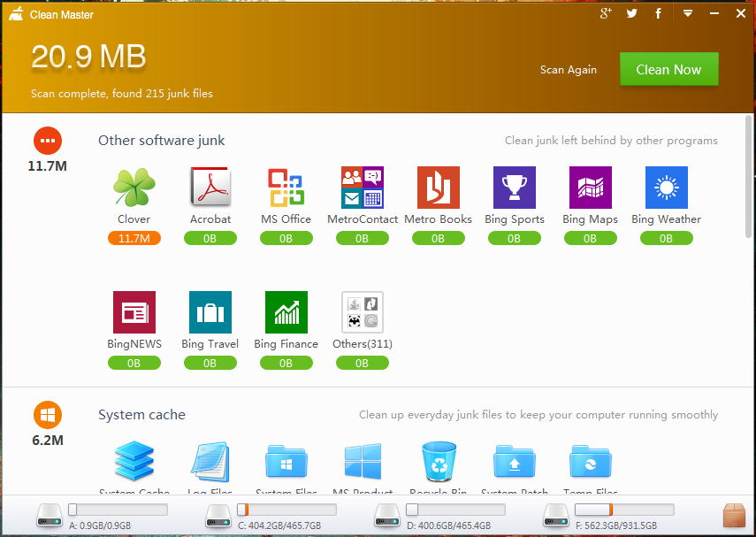Image resolution: width=756 pixels, height=537 pixels.
Task: Share via the Twitter icon
Action: [631, 13]
